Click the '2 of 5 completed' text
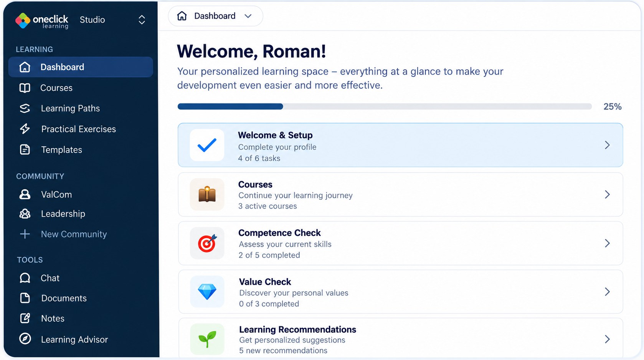Viewport: 644px width, 360px height. 269,255
